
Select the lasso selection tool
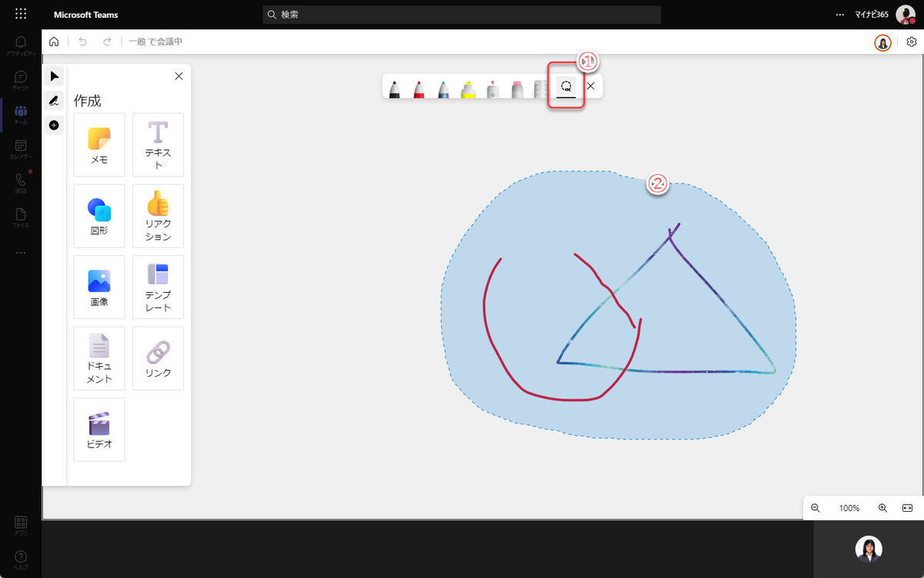point(566,86)
